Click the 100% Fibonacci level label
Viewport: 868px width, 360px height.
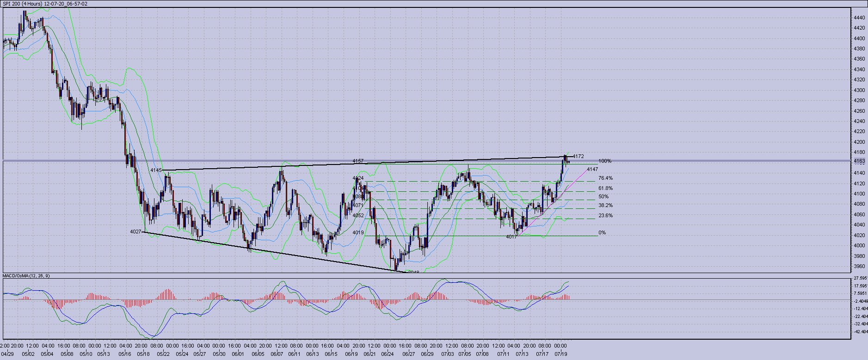coord(604,161)
